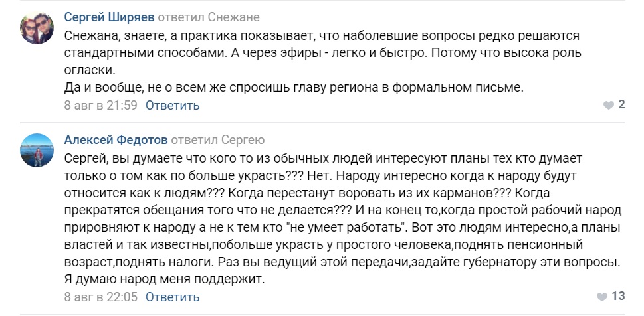Click the sentence 'Я думаю народ меня поддержит'
Image resolution: width=644 pixels, height=316 pixels.
tap(165, 280)
